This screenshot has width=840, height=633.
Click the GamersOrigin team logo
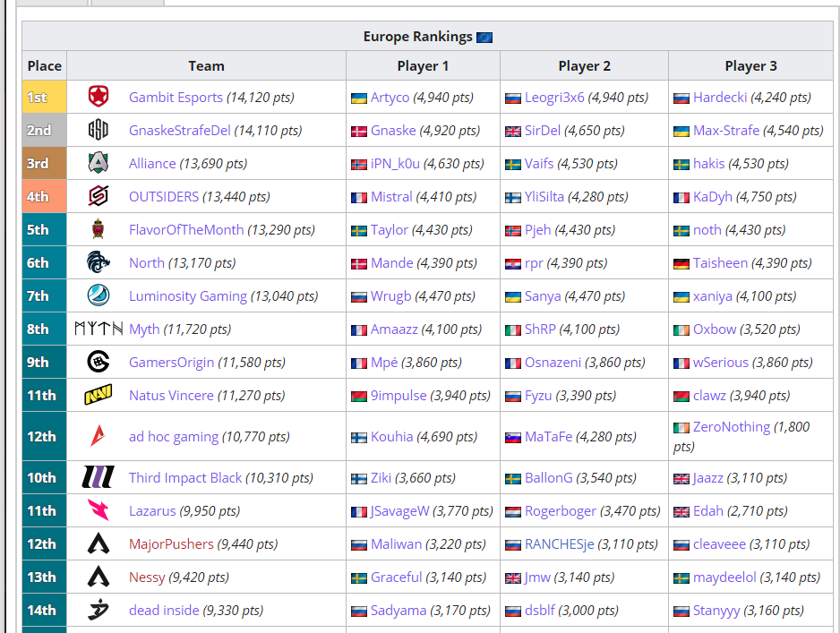coord(99,362)
